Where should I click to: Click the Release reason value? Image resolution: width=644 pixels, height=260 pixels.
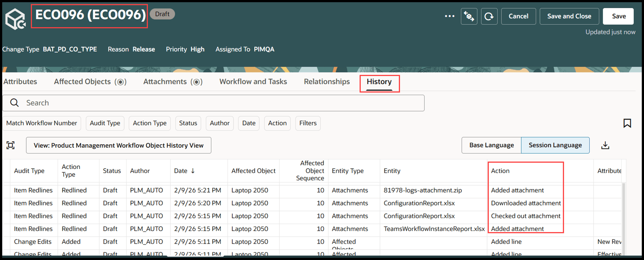coord(144,49)
